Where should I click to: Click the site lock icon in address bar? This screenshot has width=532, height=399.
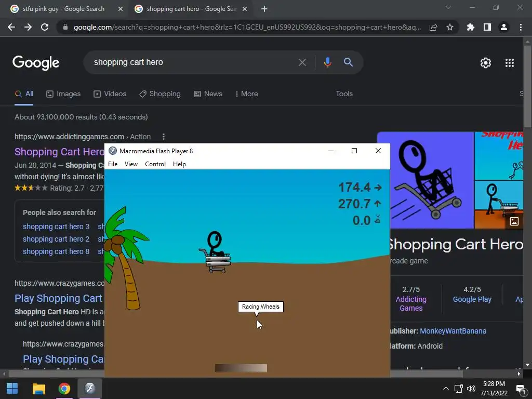[x=65, y=27]
